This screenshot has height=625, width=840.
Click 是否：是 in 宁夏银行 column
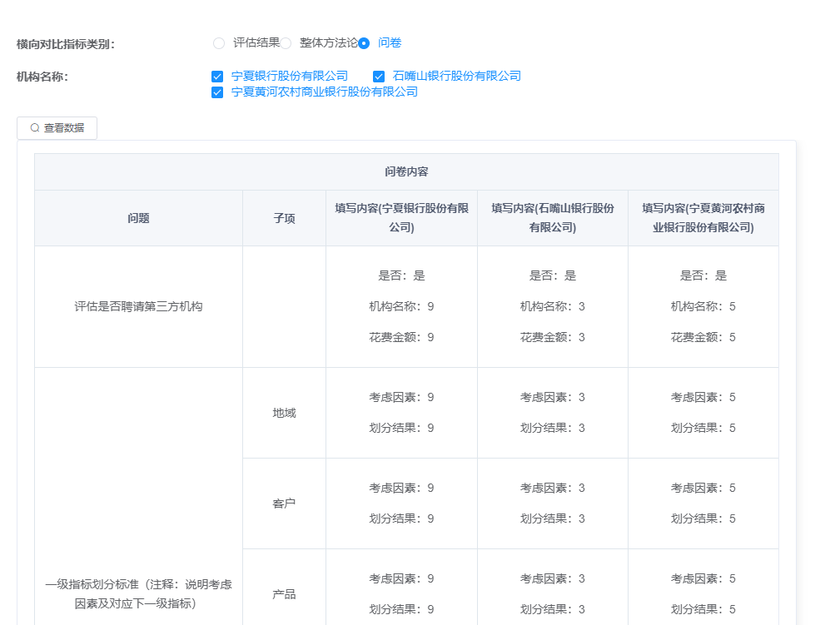point(402,276)
